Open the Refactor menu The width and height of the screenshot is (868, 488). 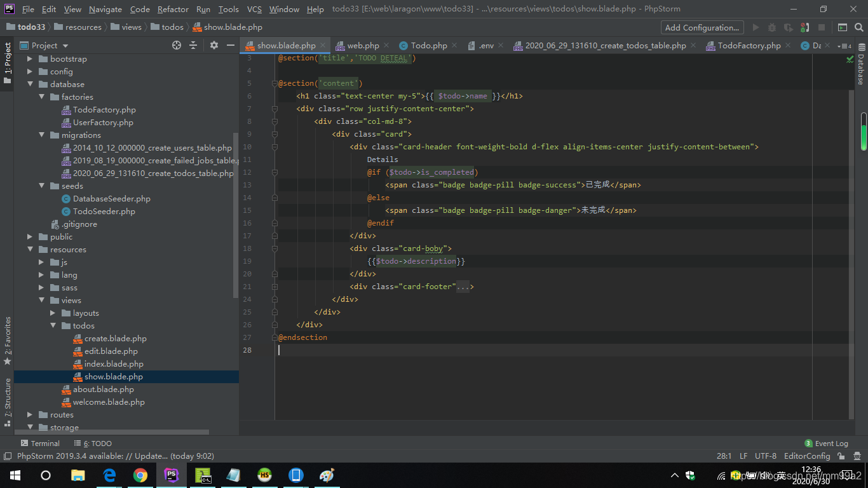coord(173,9)
